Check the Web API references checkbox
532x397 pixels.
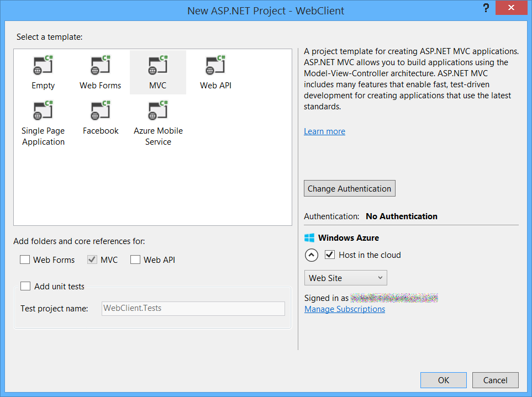tap(135, 260)
